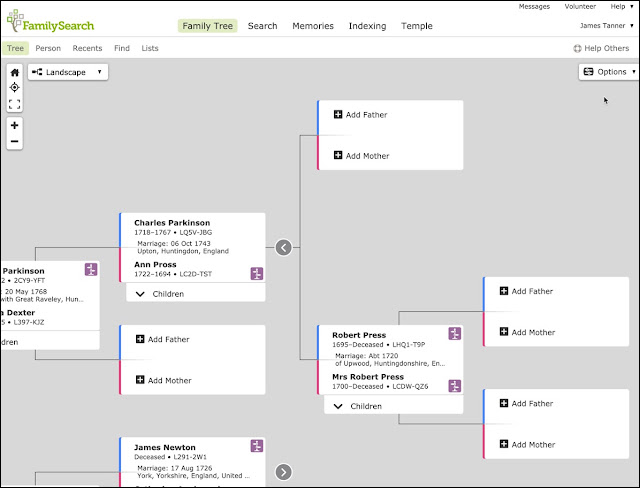Collapse ancestors with left arrow by Charles Parkinson

[284, 247]
